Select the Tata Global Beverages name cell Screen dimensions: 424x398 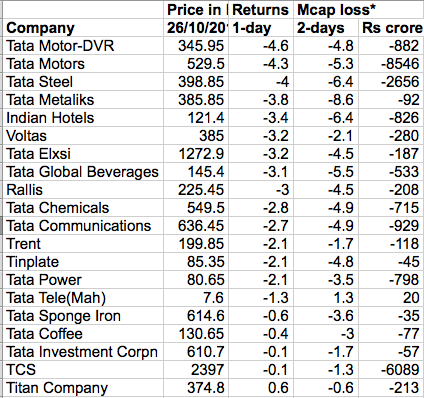(83, 172)
